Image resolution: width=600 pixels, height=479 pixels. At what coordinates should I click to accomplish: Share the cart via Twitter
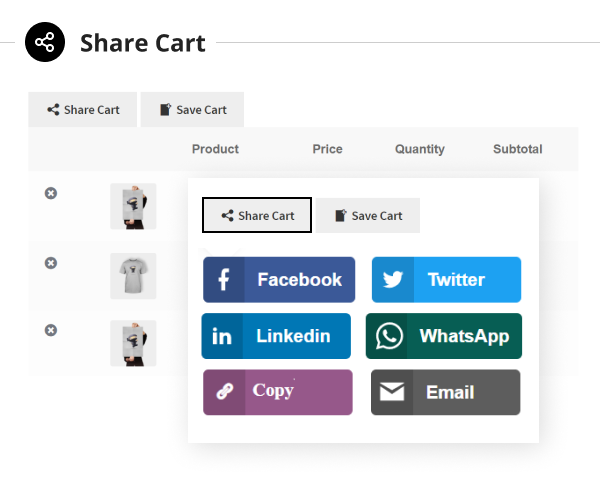coord(446,280)
